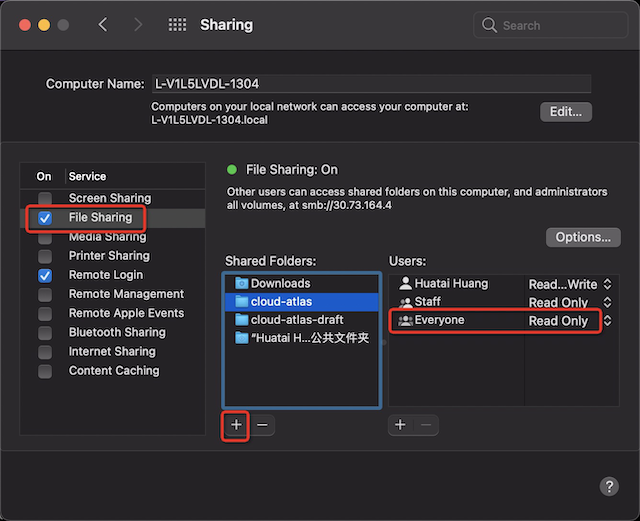The width and height of the screenshot is (640, 521).
Task: Disable the Remote Login checkbox
Action: click(x=45, y=275)
